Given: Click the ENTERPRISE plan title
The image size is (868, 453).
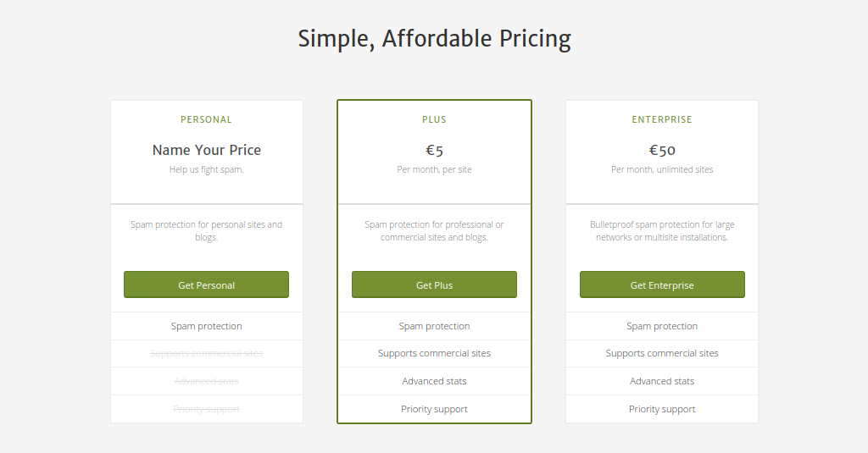Looking at the screenshot, I should [662, 120].
